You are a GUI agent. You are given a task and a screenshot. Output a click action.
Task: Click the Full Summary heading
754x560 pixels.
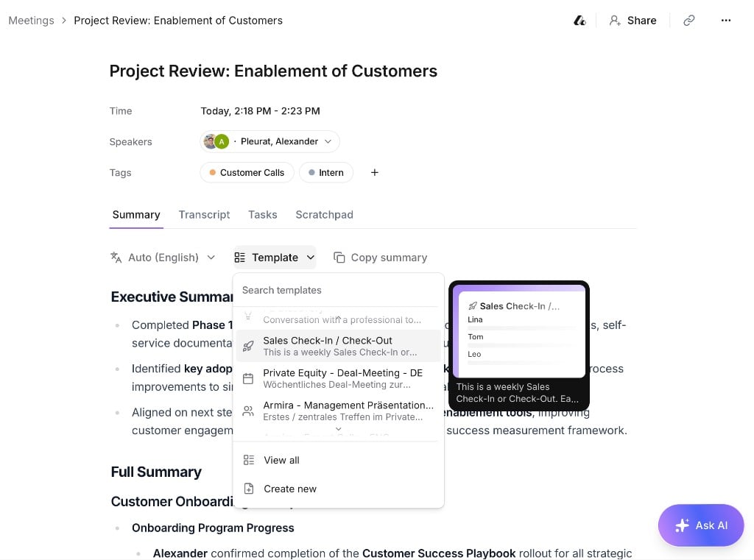click(156, 472)
